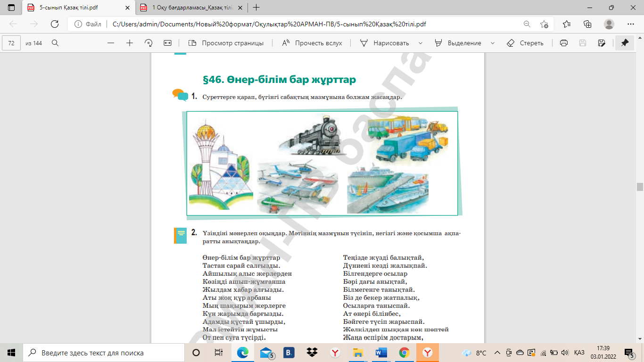Zoom in the PDF page
This screenshot has height=362, width=644.
tap(130, 43)
